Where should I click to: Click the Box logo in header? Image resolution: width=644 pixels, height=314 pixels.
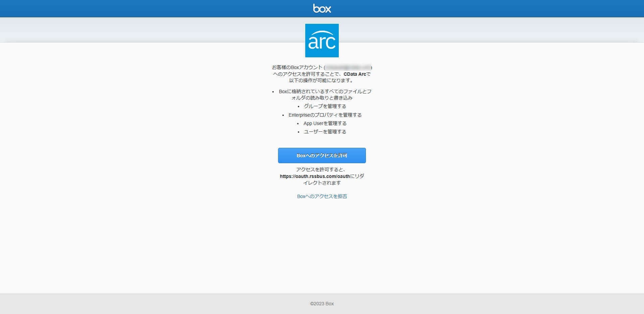(322, 8)
